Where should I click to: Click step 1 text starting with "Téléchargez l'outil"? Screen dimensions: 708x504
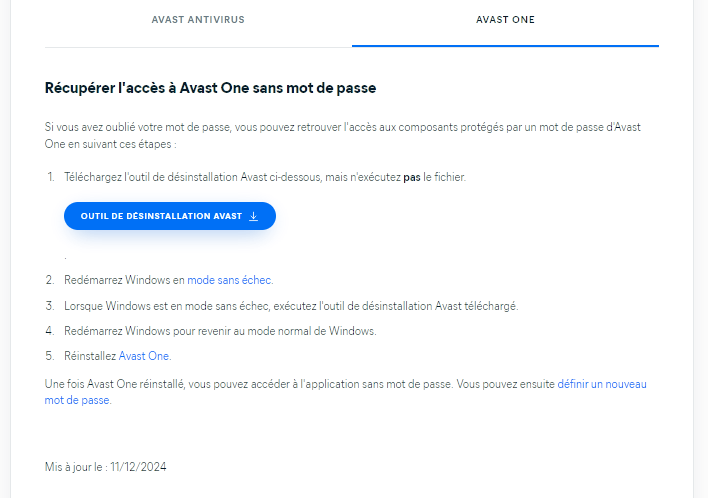pos(265,177)
